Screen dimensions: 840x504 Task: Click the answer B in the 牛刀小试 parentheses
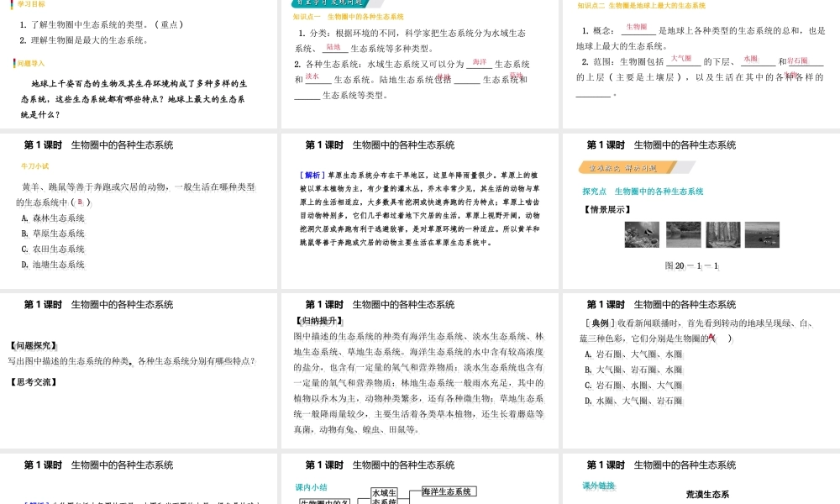coord(81,202)
